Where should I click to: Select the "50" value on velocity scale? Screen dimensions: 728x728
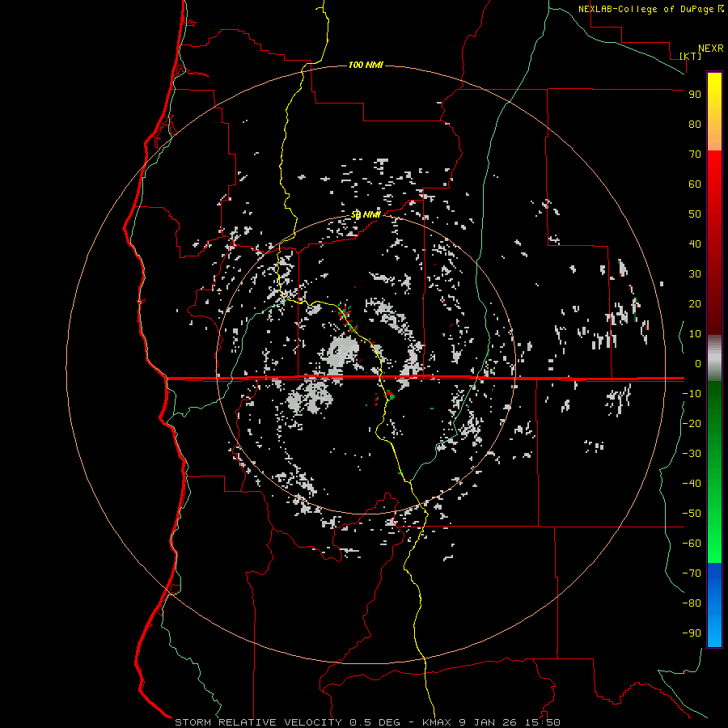click(x=695, y=214)
